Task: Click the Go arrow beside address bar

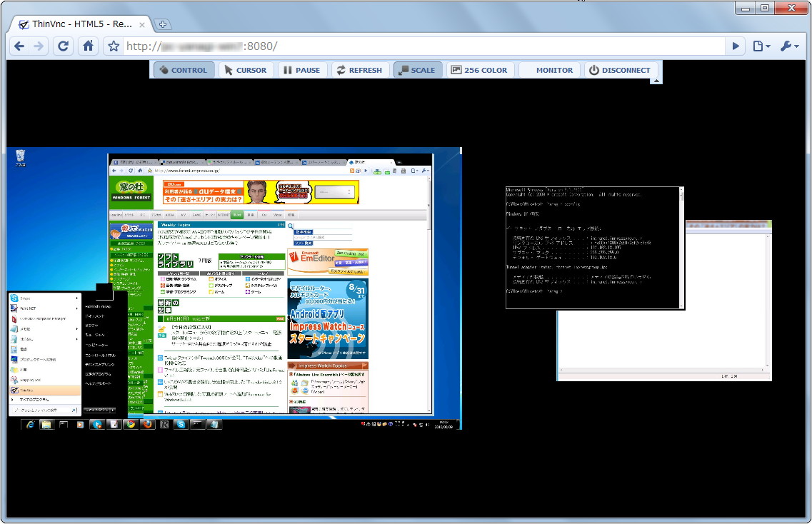Action: coord(736,46)
